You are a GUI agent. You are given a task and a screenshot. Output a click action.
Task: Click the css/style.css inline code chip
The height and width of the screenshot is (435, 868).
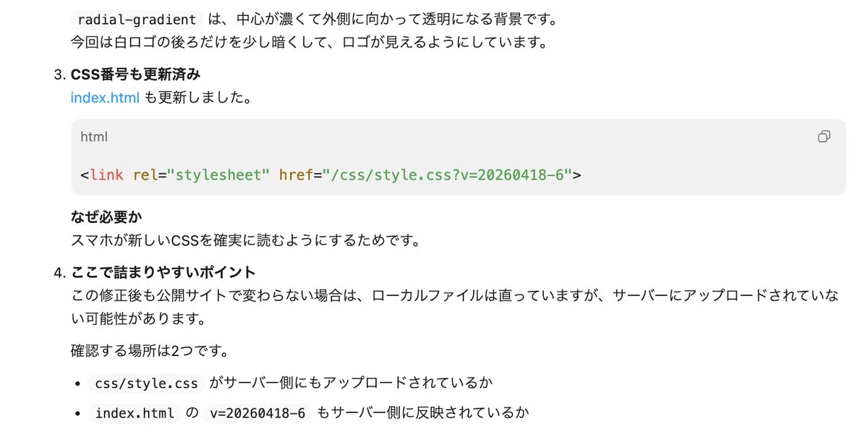click(147, 384)
